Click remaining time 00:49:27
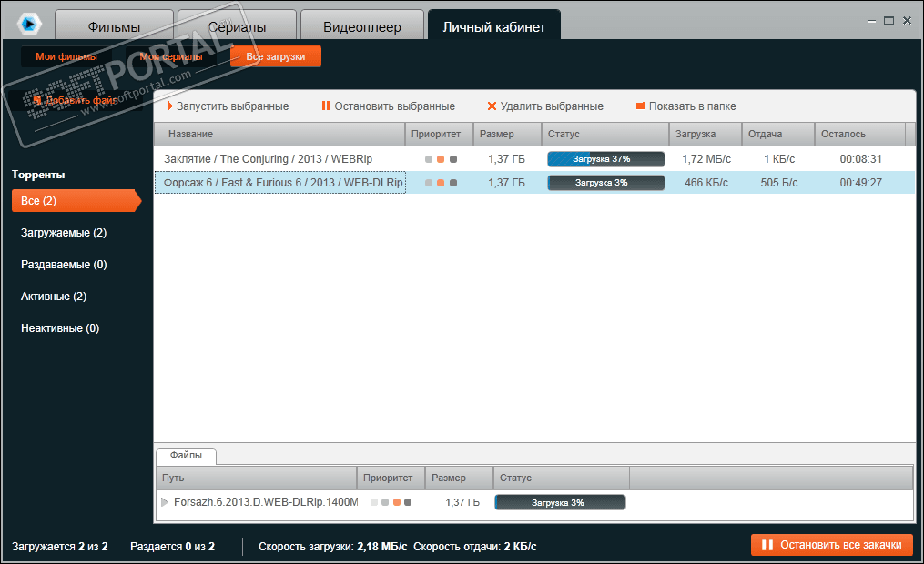924x564 pixels. (860, 183)
